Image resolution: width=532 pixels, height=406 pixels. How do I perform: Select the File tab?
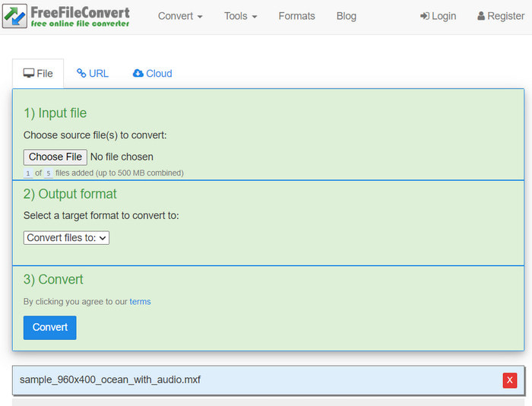pos(38,73)
